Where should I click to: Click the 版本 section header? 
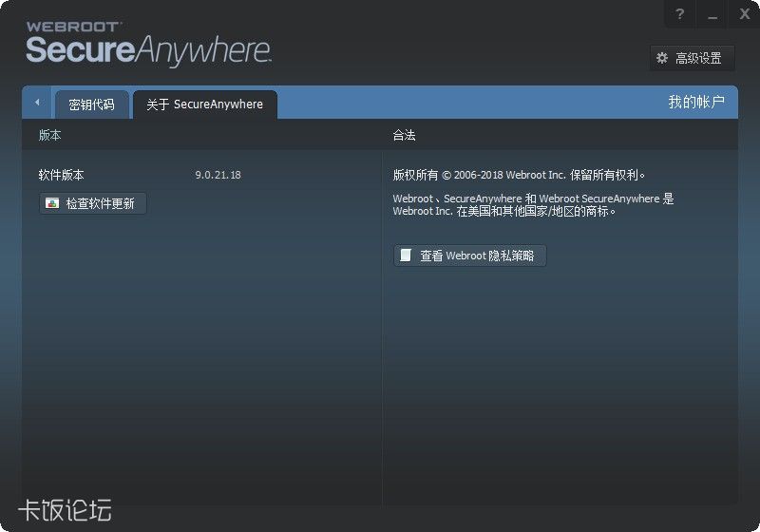click(x=50, y=135)
